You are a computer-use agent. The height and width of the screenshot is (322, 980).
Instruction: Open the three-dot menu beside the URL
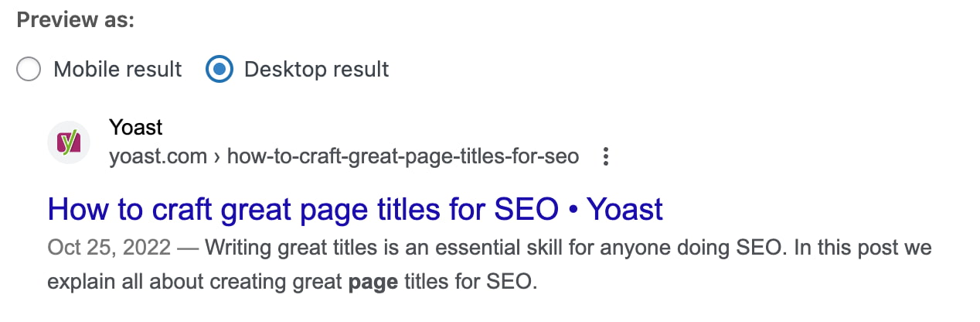pos(606,157)
